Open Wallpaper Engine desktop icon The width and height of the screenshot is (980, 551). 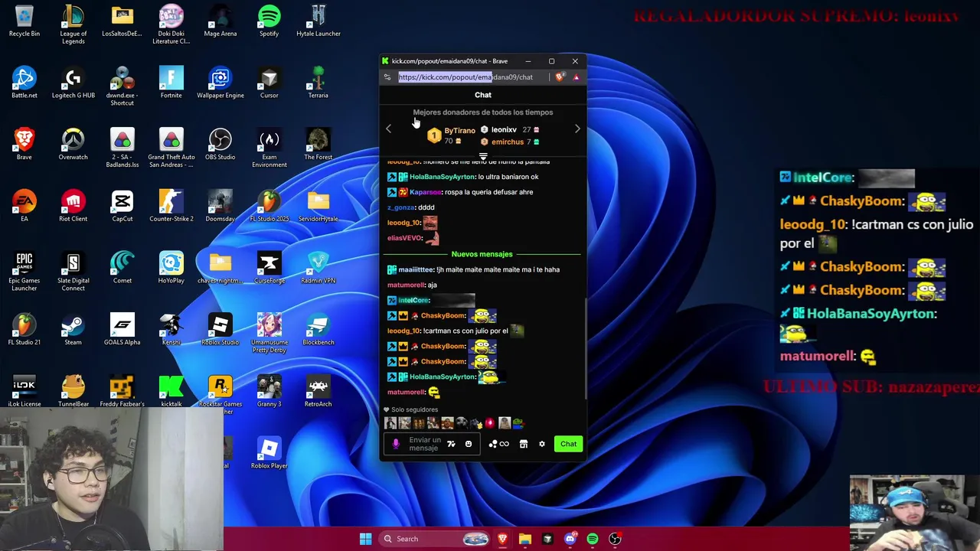click(x=220, y=83)
